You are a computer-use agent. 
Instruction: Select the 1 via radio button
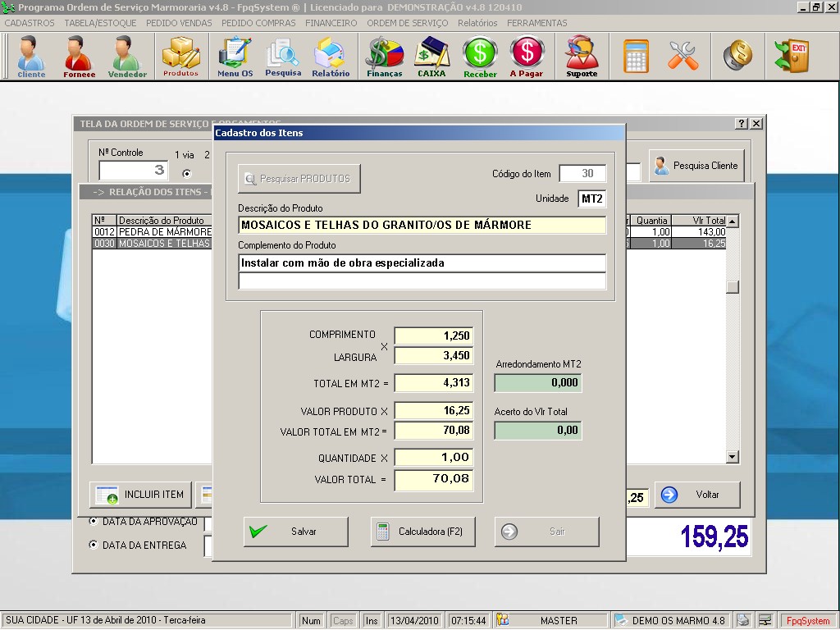pyautogui.click(x=186, y=173)
